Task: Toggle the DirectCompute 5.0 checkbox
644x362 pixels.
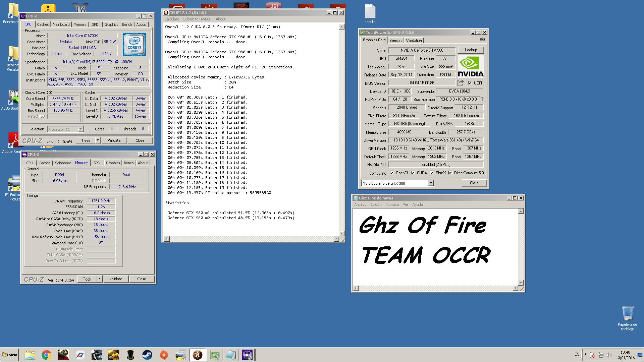Action: coord(450,173)
